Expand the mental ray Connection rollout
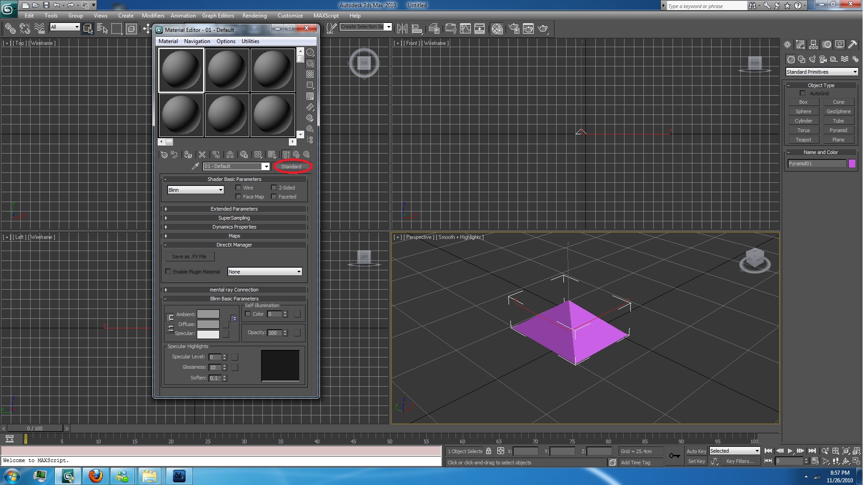This screenshot has width=868, height=485. [234, 290]
